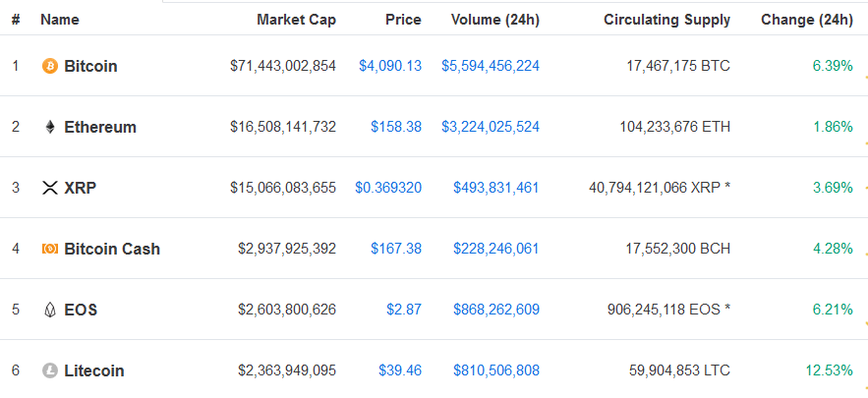Image resolution: width=868 pixels, height=398 pixels.
Task: Click Ethereum volume $3,224,025,524 link
Action: click(491, 128)
